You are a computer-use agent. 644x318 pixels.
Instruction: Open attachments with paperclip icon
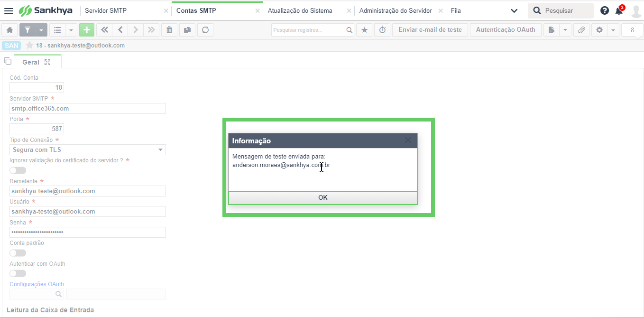pyautogui.click(x=581, y=30)
